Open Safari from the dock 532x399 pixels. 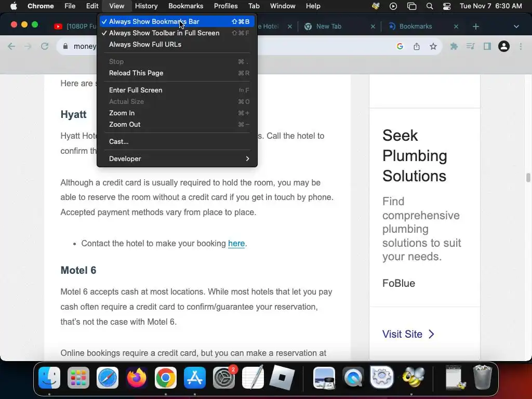(x=108, y=377)
